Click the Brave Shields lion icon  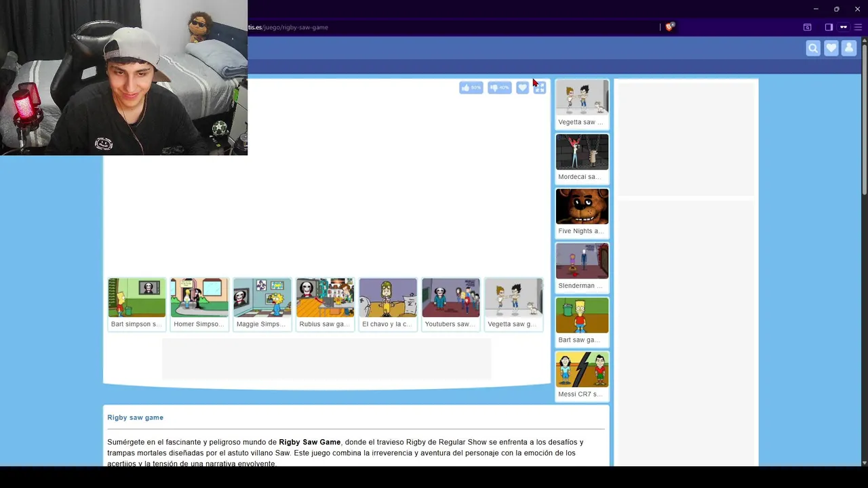click(x=669, y=27)
